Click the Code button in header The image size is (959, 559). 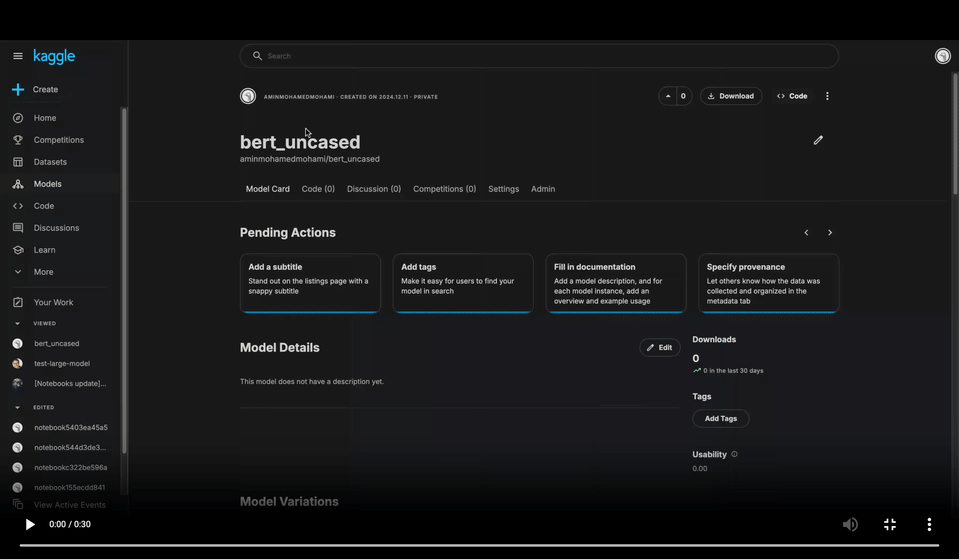792,96
